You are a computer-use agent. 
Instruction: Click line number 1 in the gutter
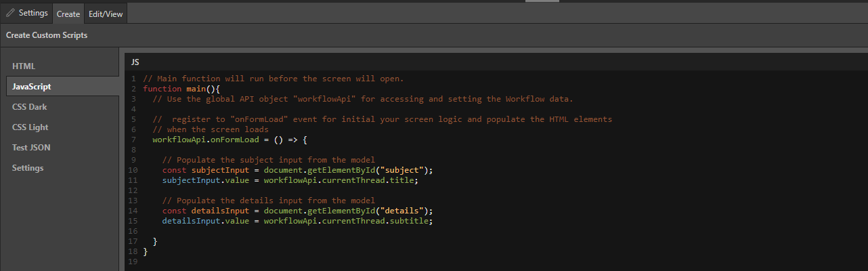coord(134,79)
